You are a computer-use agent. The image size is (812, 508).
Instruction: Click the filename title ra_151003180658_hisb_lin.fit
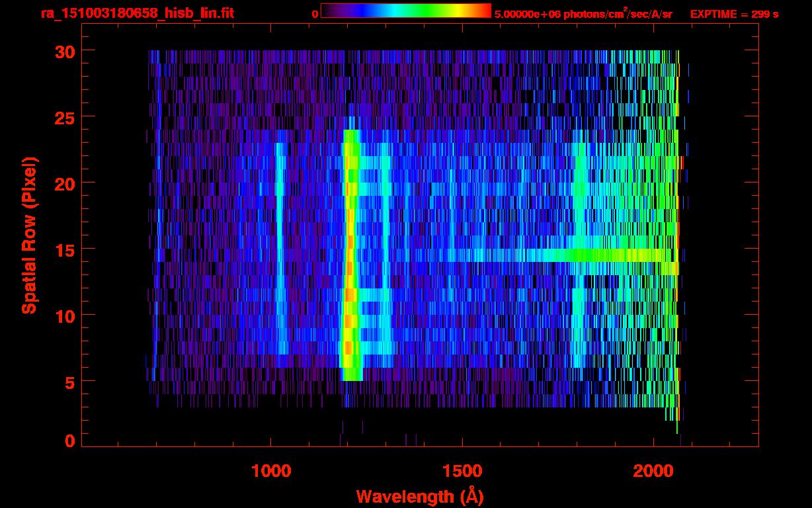click(137, 13)
